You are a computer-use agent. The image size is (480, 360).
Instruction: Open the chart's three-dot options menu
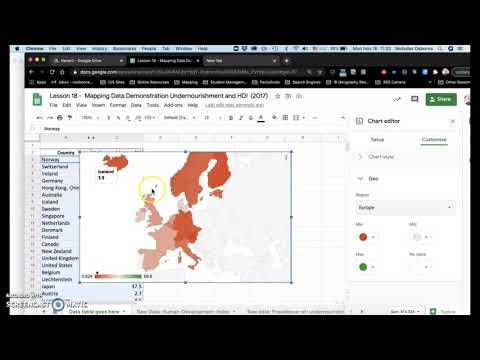point(286,157)
